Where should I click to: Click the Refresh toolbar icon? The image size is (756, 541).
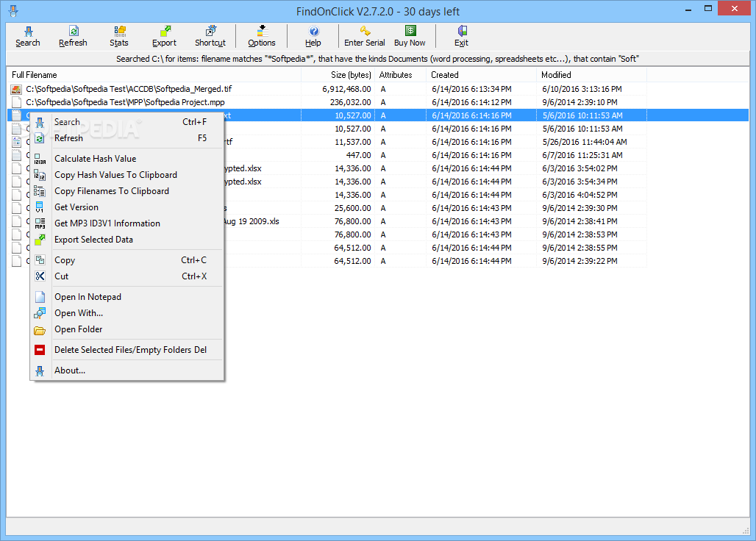(74, 32)
